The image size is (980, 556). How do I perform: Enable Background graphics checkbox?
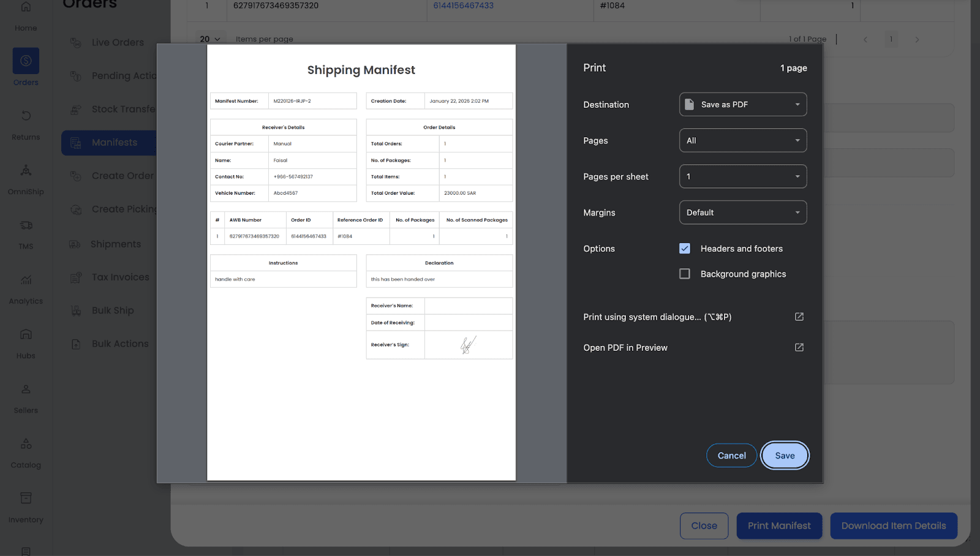(685, 274)
